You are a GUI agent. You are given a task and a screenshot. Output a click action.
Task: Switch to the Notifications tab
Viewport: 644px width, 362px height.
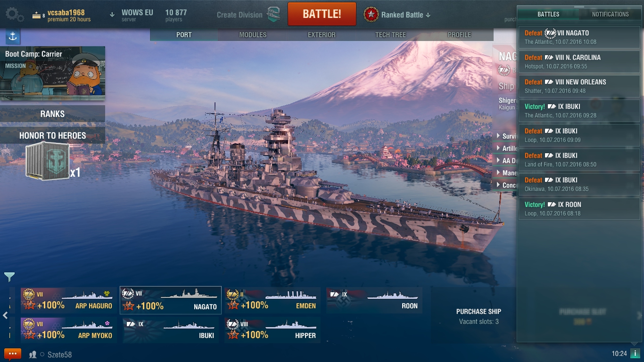pos(610,14)
